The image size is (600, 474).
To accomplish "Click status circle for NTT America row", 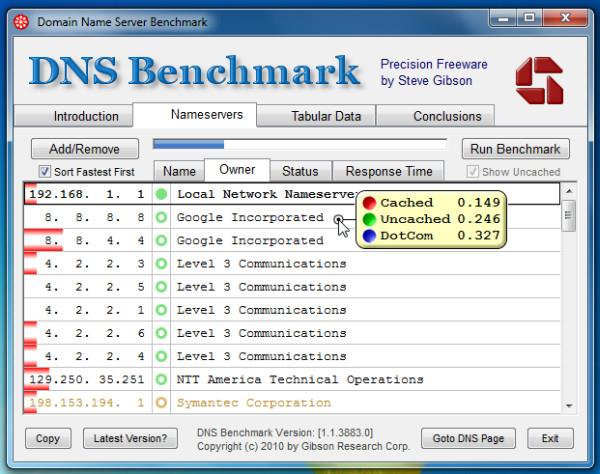I will [161, 380].
